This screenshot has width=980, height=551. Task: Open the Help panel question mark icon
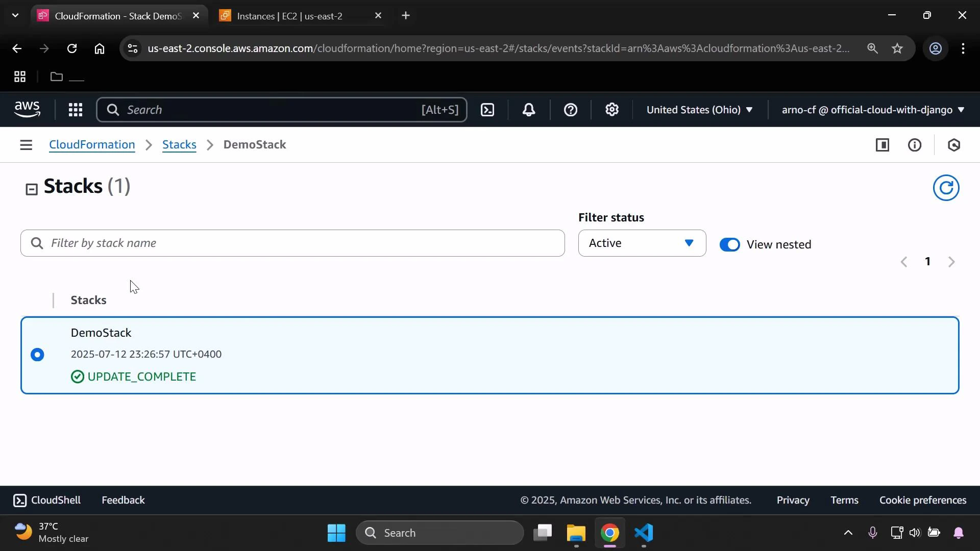click(x=570, y=110)
